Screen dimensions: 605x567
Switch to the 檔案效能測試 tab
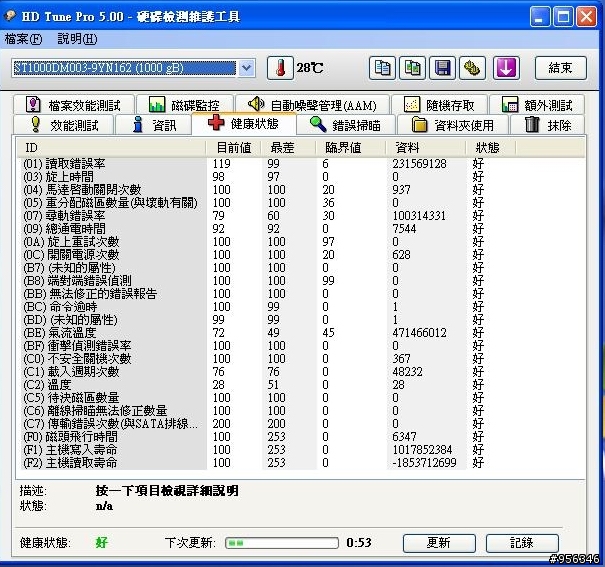point(74,105)
